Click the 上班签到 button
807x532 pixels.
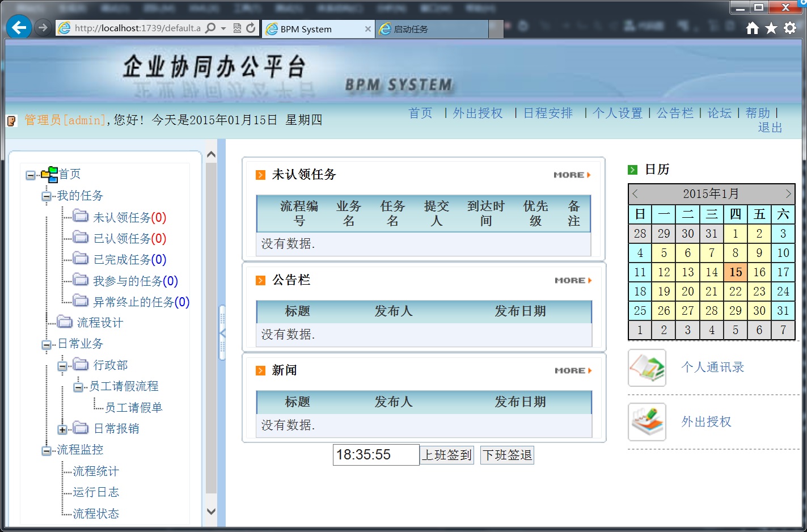click(x=447, y=455)
